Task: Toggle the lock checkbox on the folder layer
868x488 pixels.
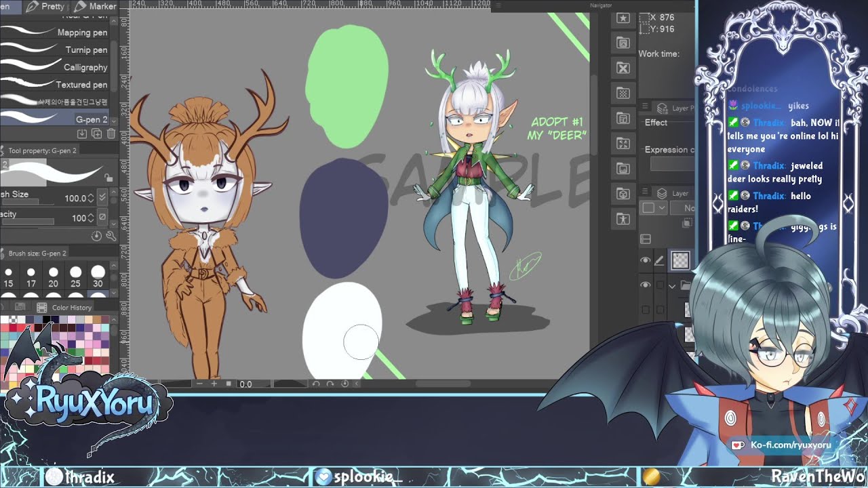Action: pos(660,285)
